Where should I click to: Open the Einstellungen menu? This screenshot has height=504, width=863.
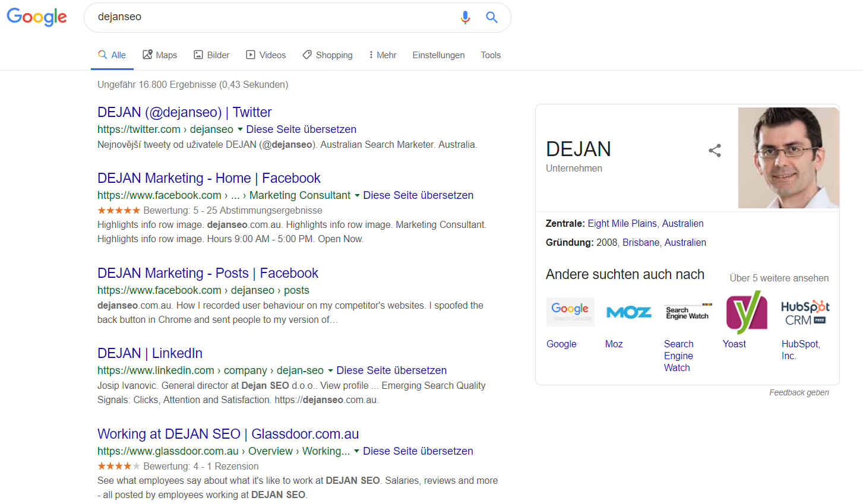438,55
